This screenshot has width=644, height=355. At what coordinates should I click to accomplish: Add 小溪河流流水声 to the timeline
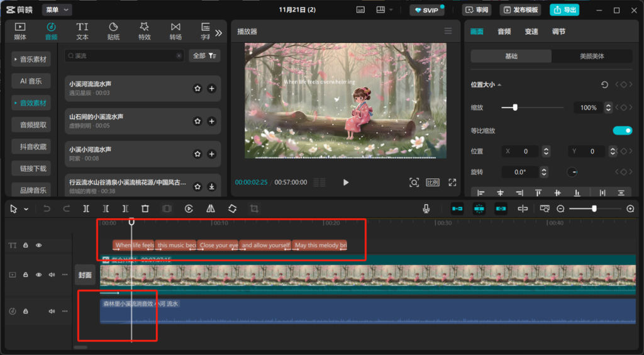pyautogui.click(x=211, y=88)
